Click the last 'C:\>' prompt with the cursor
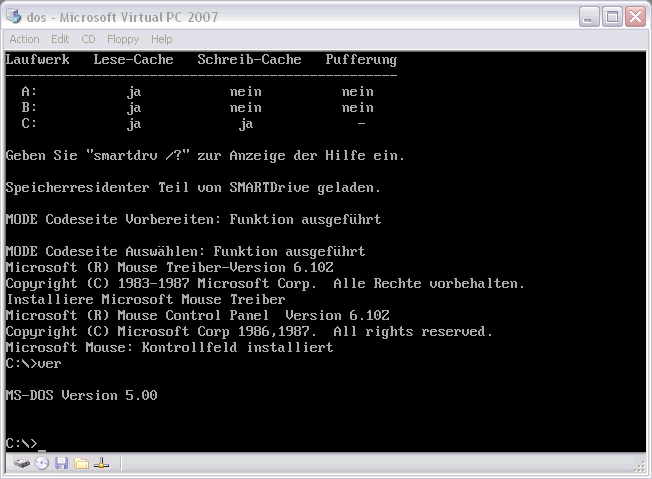The height and width of the screenshot is (479, 652). pyautogui.click(x=26, y=443)
